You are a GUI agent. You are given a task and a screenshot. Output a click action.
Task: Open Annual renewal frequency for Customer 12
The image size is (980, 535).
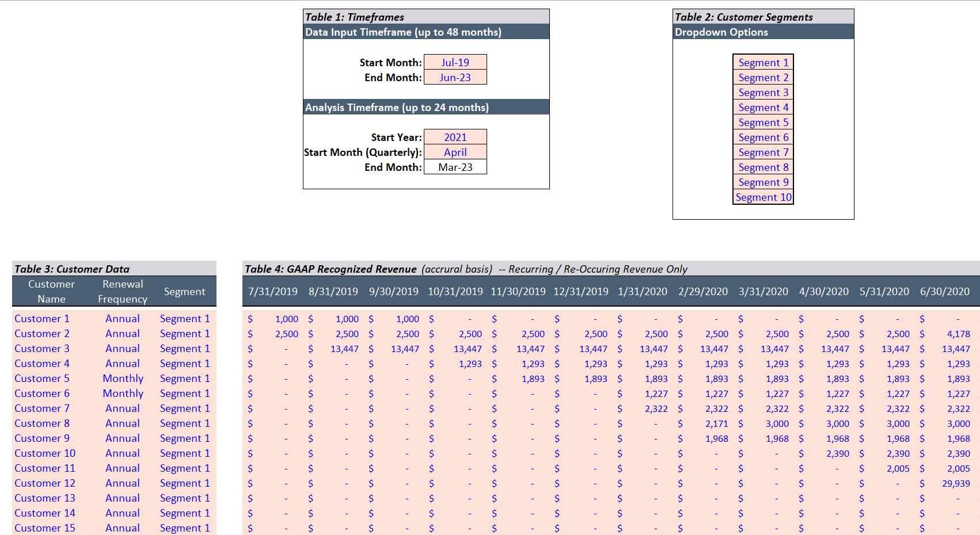tap(123, 483)
